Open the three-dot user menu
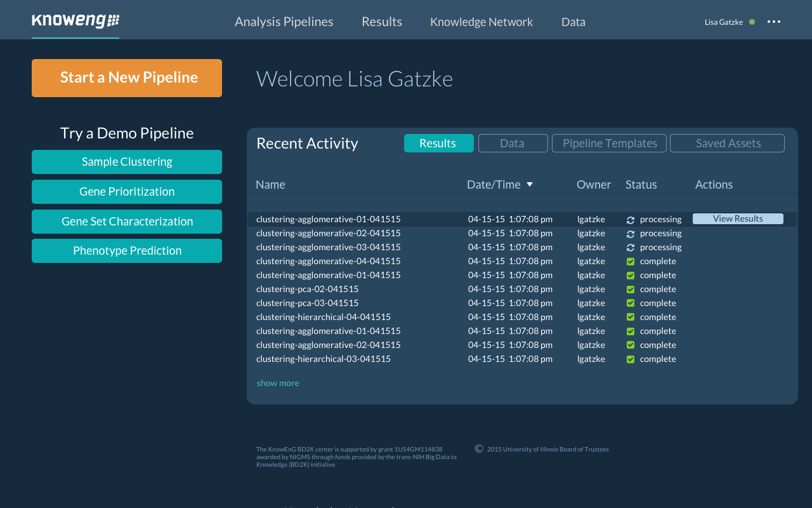This screenshot has width=812, height=508. [x=773, y=22]
